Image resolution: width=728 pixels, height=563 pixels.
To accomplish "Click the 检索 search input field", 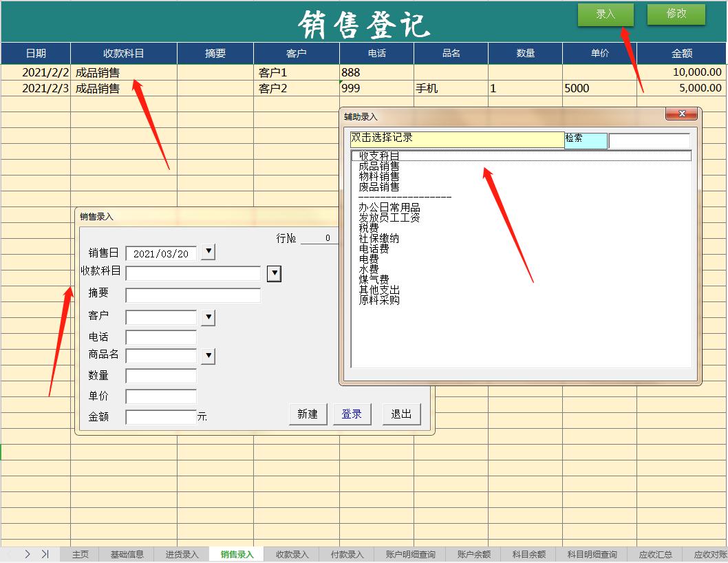I will [649, 140].
